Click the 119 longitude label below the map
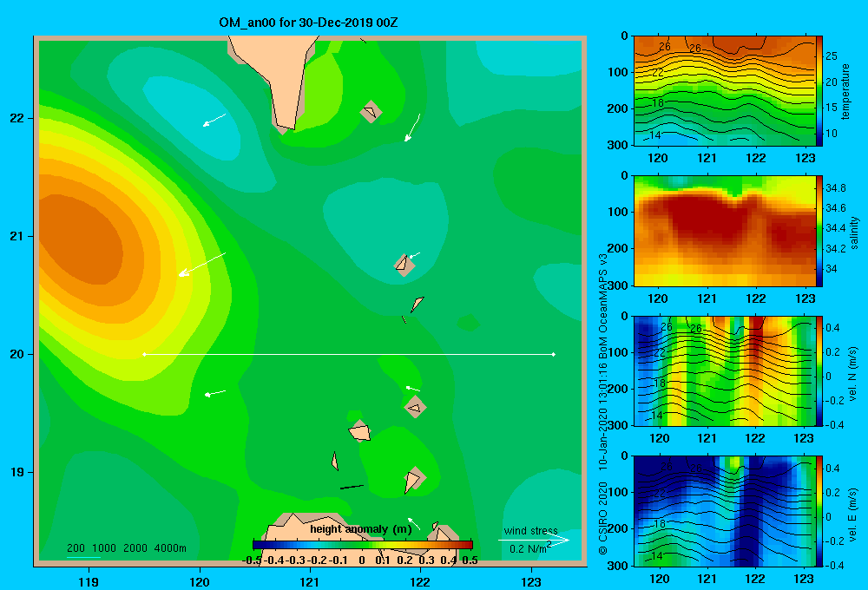Image resolution: width=868 pixels, height=590 pixels. coord(89,581)
